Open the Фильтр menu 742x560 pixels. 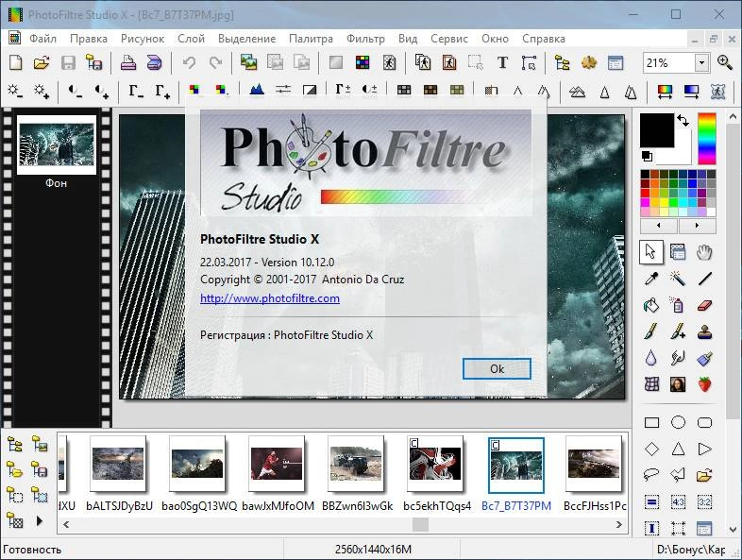[365, 39]
